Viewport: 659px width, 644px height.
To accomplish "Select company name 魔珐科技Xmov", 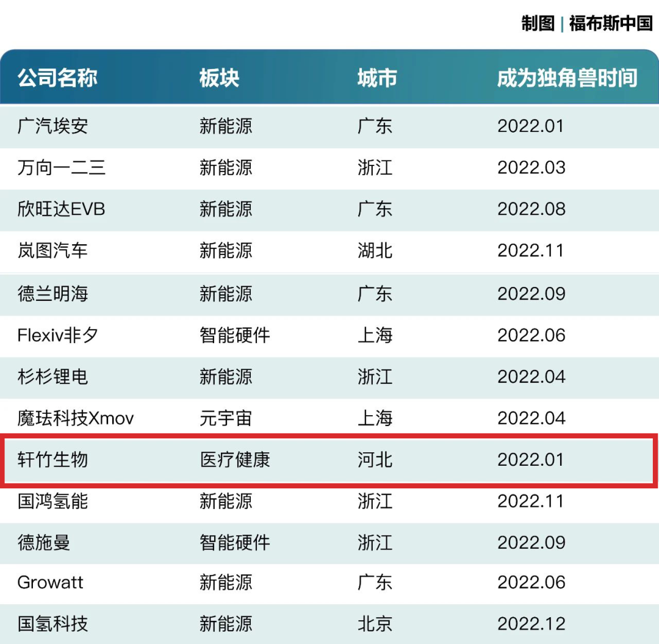I will click(76, 418).
